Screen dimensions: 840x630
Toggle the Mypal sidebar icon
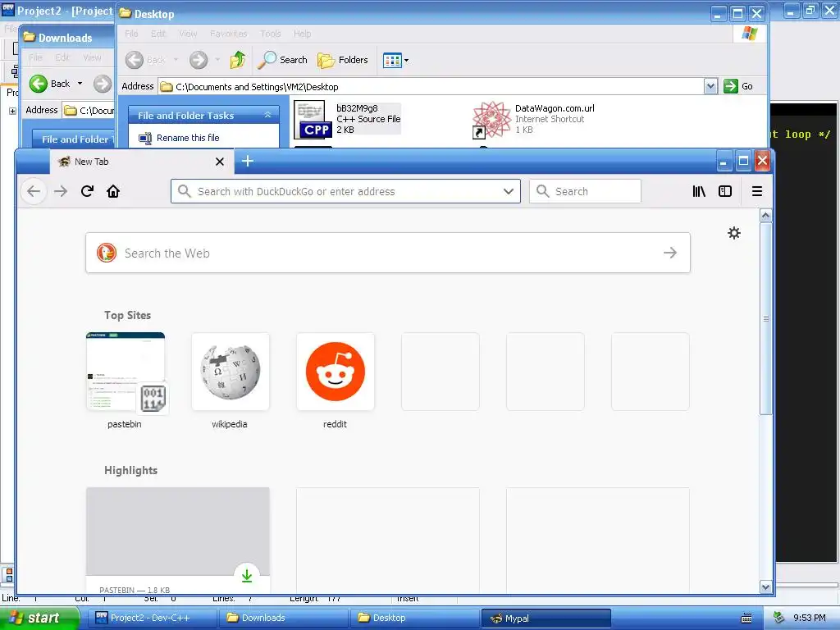point(725,191)
